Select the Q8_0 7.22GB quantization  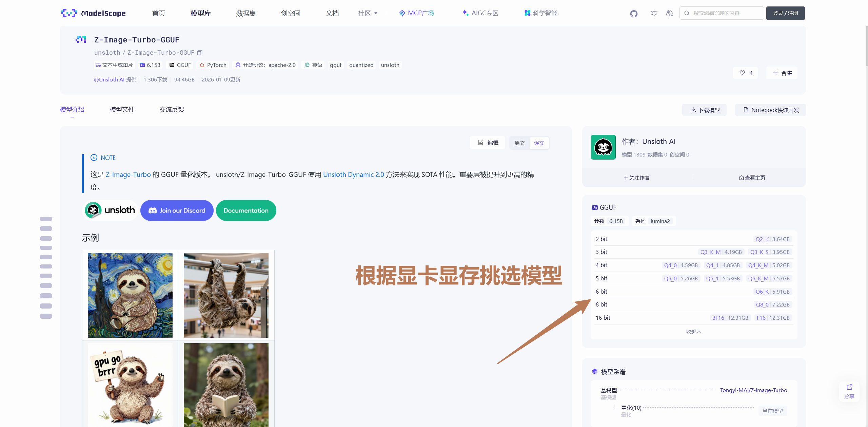(x=772, y=304)
